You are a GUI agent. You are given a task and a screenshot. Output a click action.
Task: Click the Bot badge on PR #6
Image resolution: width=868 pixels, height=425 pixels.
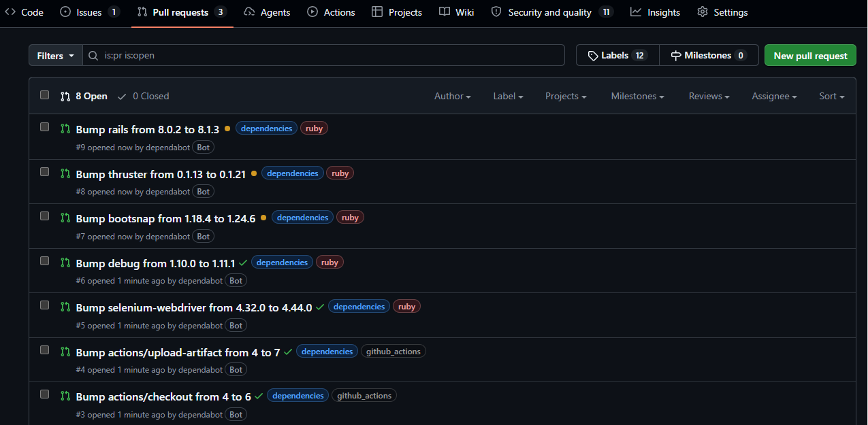click(x=236, y=280)
